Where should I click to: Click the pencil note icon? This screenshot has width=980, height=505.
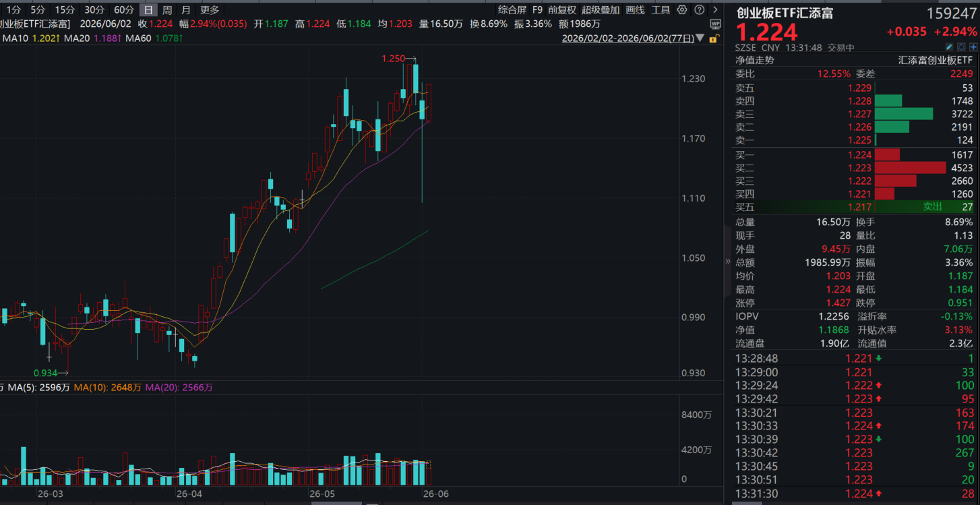click(950, 47)
